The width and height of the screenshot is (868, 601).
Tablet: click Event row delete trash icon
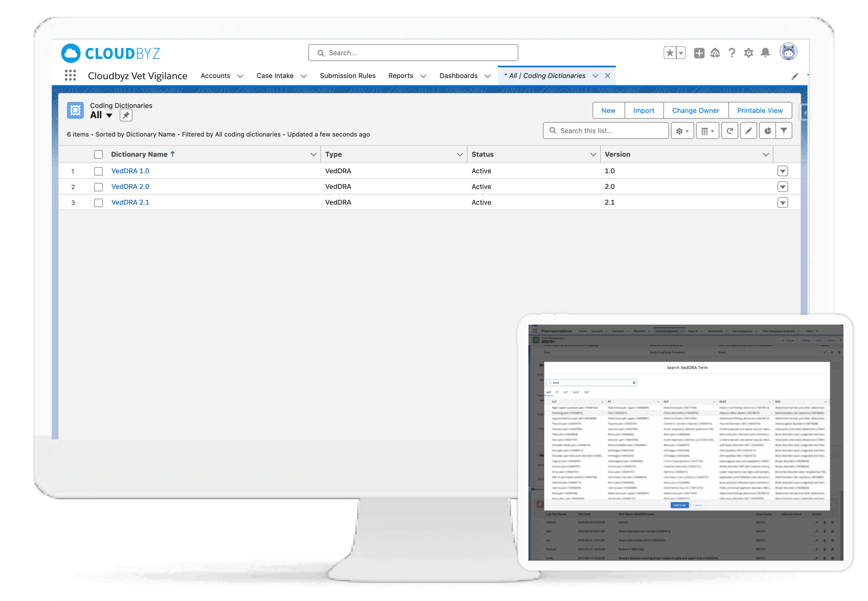[x=832, y=353]
